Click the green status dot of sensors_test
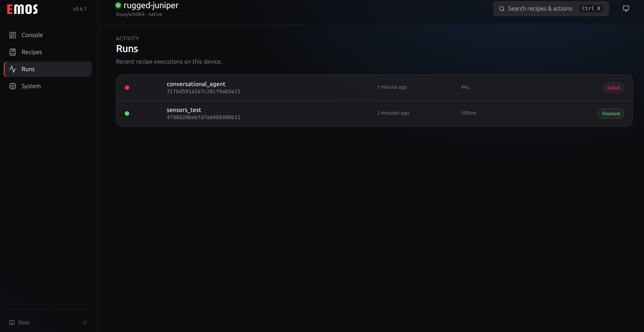 pyautogui.click(x=127, y=114)
